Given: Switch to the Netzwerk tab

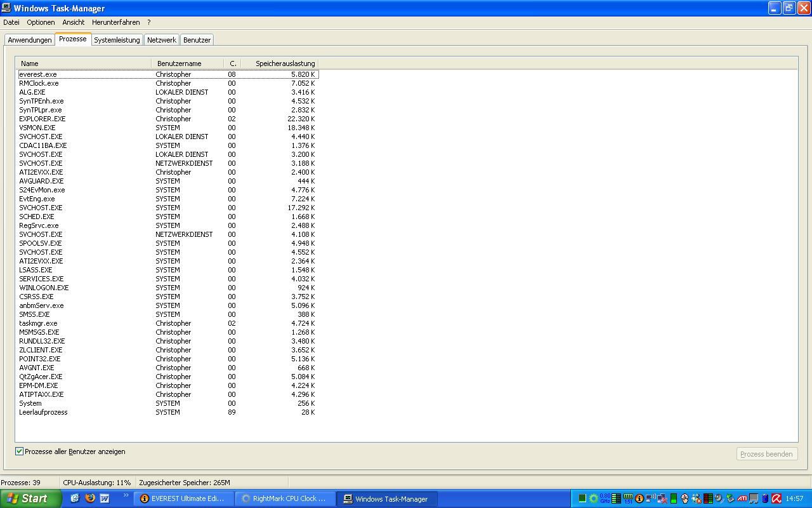Looking at the screenshot, I should pyautogui.click(x=162, y=40).
